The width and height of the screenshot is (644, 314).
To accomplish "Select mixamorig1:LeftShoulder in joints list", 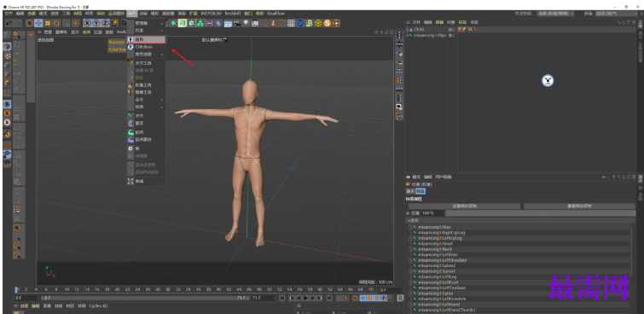I will [x=443, y=260].
